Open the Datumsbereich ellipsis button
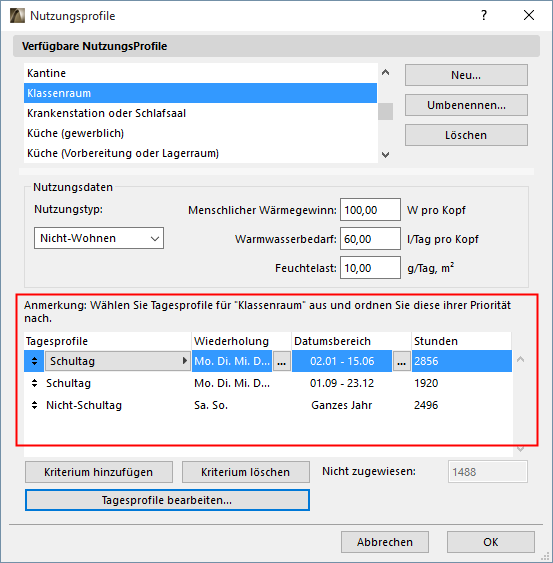This screenshot has width=553, height=563. point(401,361)
